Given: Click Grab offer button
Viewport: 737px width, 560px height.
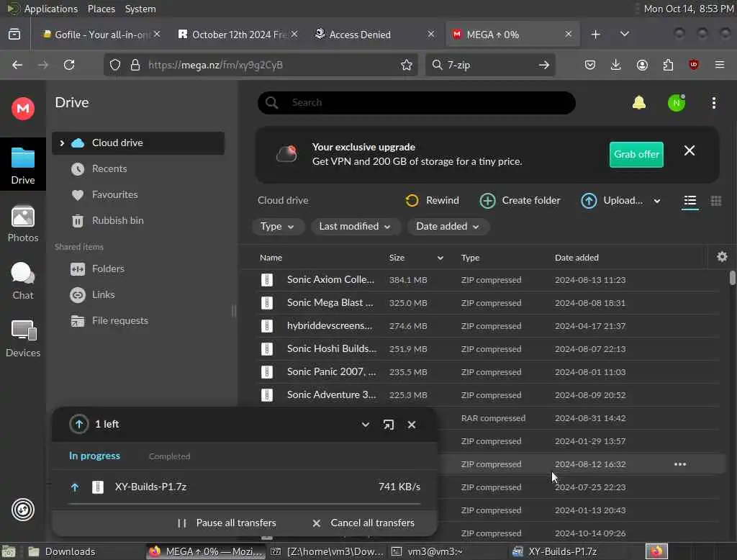Looking at the screenshot, I should pyautogui.click(x=636, y=154).
